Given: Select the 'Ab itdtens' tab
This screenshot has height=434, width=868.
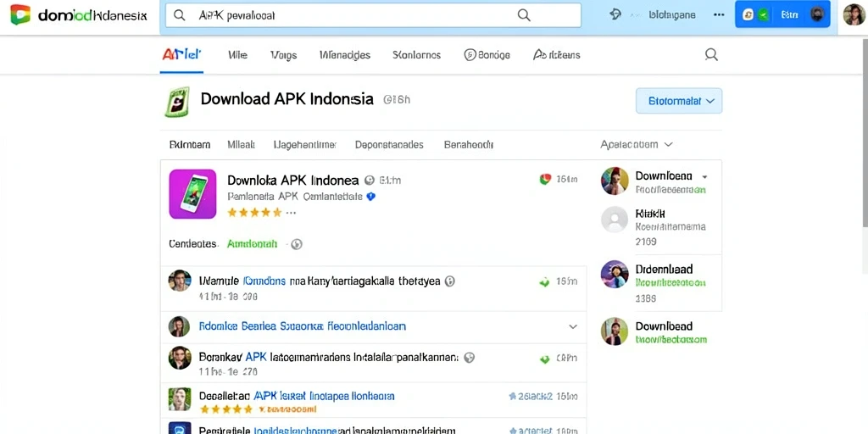Looking at the screenshot, I should click(x=556, y=55).
